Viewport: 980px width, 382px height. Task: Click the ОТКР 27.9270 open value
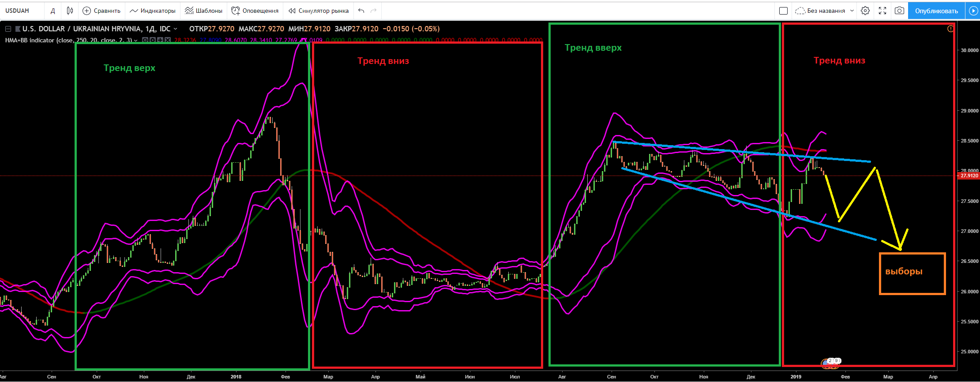212,29
